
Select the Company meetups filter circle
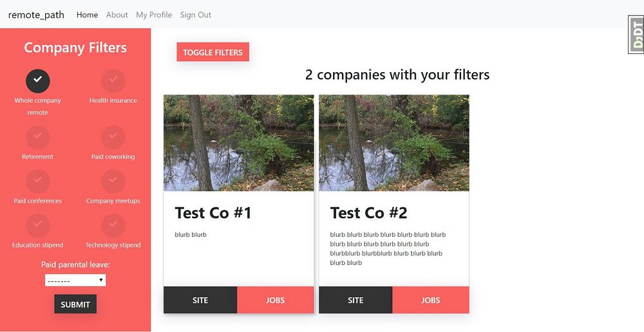113,181
